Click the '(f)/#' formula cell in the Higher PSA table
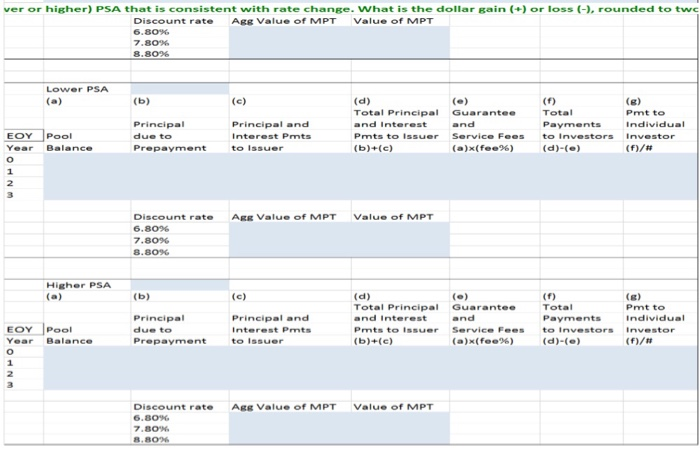Screen dimensions: 700x455 coord(639,341)
